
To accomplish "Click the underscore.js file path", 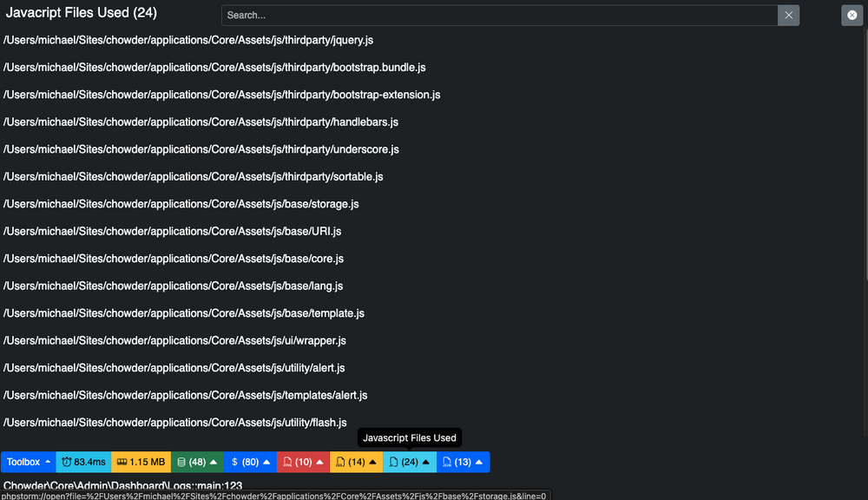I will tap(200, 148).
